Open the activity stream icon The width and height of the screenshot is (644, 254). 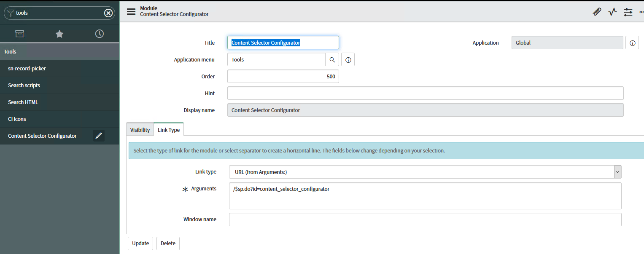click(612, 12)
